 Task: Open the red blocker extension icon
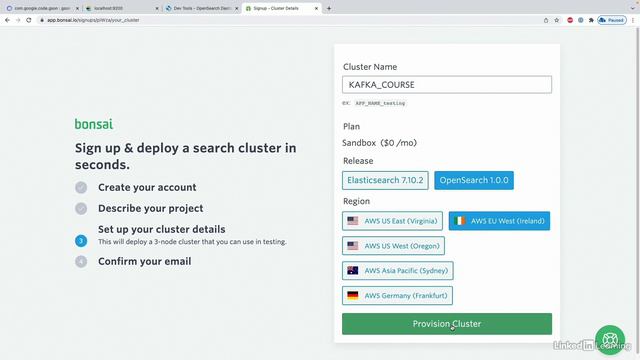[x=570, y=20]
